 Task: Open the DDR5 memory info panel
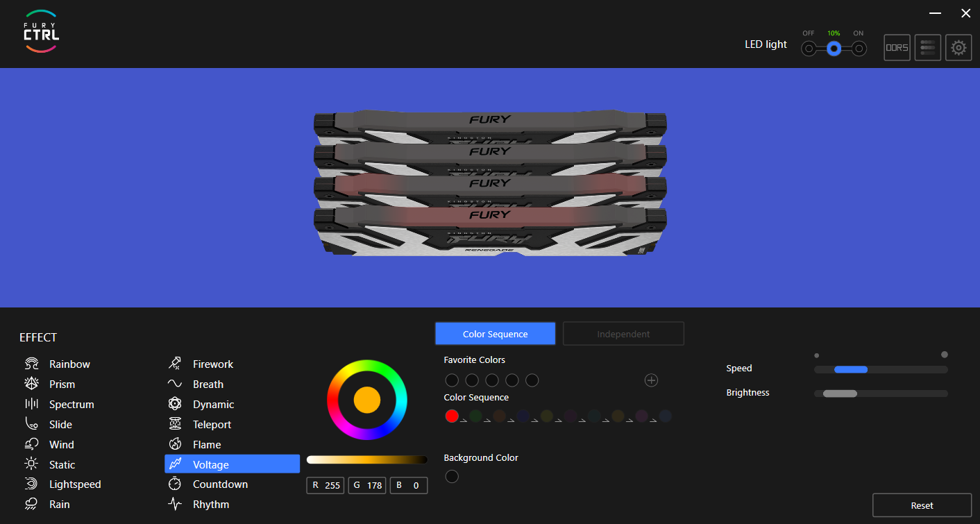pyautogui.click(x=897, y=48)
